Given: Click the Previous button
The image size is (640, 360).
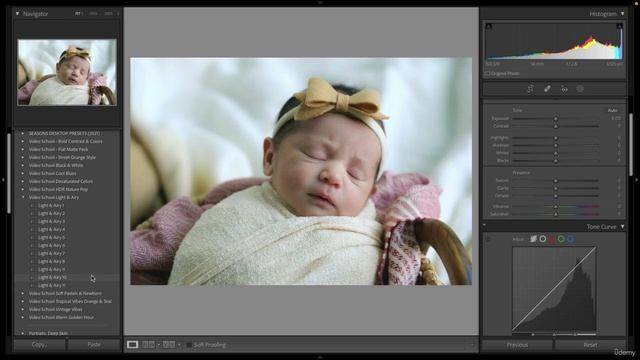Looking at the screenshot, I should [x=517, y=345].
